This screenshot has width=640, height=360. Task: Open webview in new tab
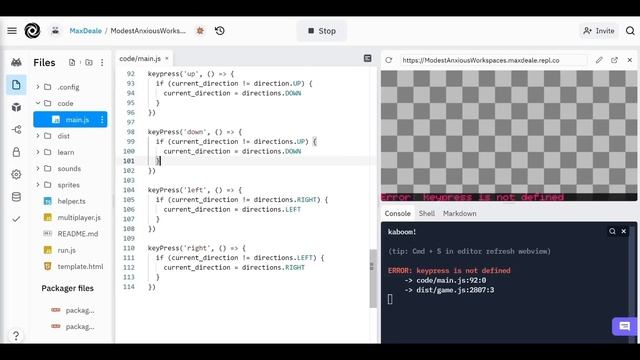pos(614,60)
